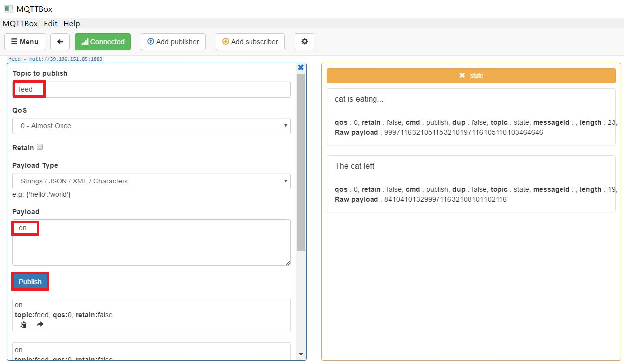The height and width of the screenshot is (364, 624).
Task: Click inside the Payload text area
Action: 151,243
